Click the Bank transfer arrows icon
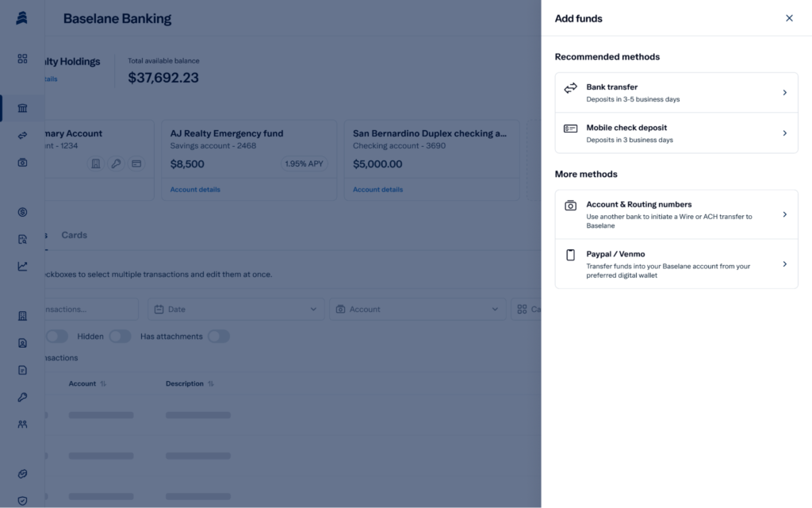812x508 pixels. click(x=571, y=88)
